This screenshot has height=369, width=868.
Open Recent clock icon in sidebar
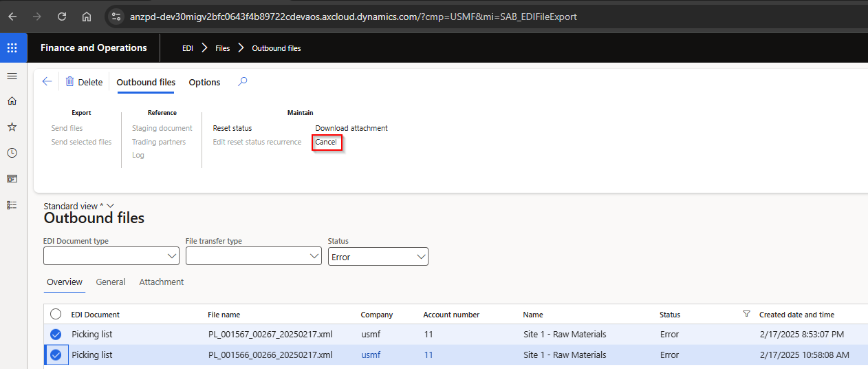(x=12, y=153)
